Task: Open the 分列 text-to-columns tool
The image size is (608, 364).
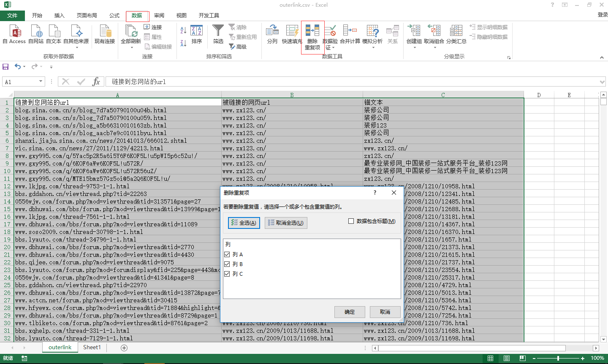Action: (272, 31)
